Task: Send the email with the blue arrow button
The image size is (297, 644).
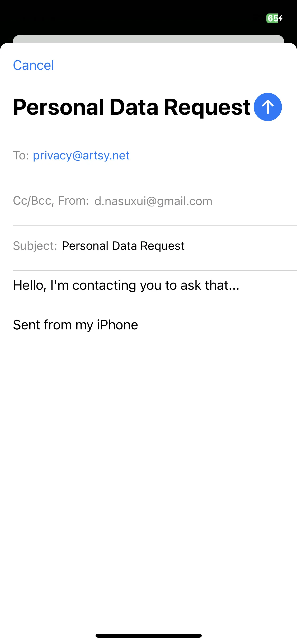Action: [x=268, y=107]
